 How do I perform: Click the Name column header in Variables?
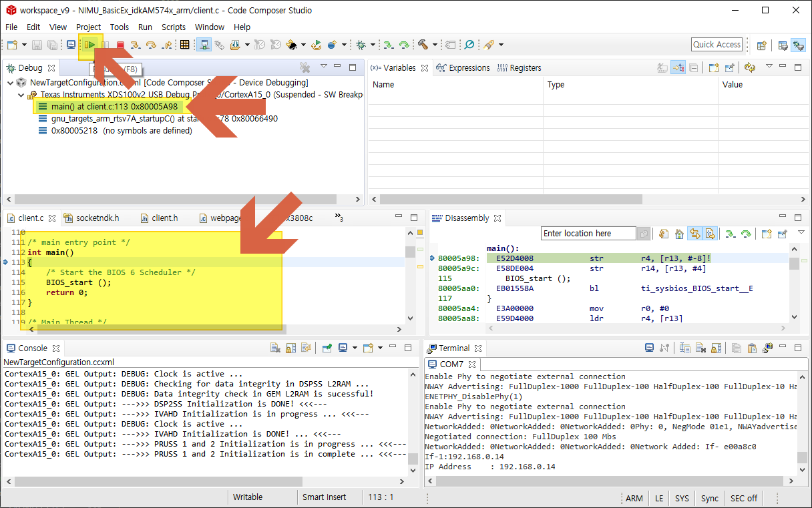pyautogui.click(x=455, y=85)
